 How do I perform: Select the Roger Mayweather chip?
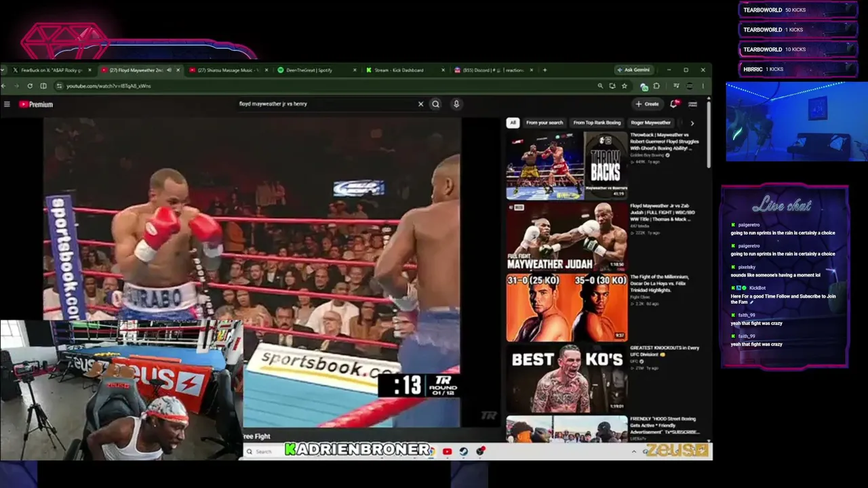tap(650, 123)
